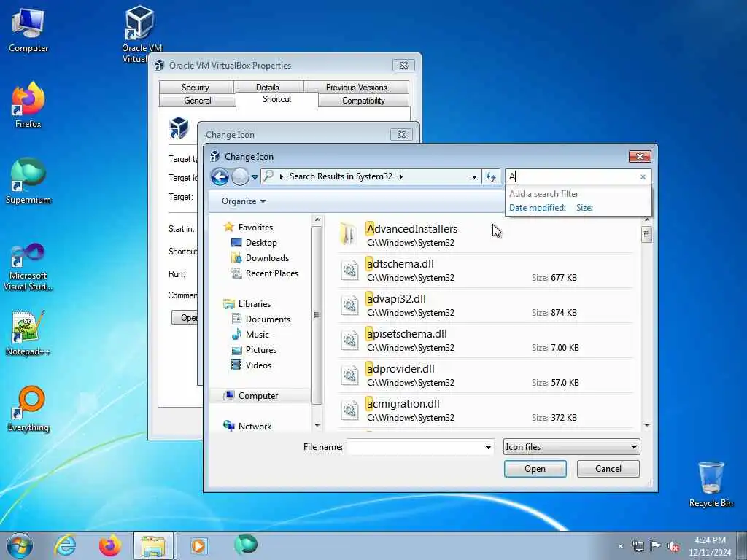Click the navigation pane scrollbar down arrow

point(317,425)
